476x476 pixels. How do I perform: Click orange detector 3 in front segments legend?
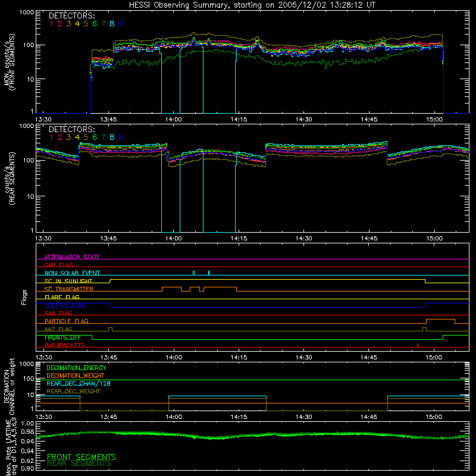coord(68,24)
